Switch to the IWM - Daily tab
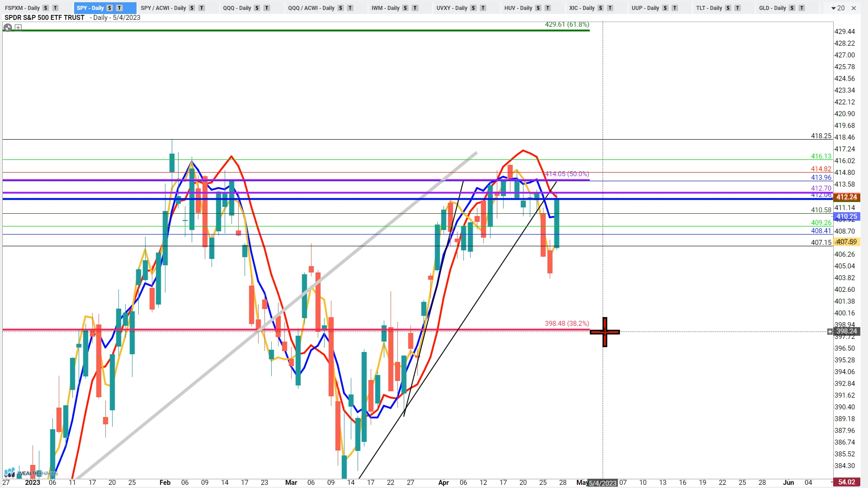This screenshot has width=868, height=488. tap(385, 8)
